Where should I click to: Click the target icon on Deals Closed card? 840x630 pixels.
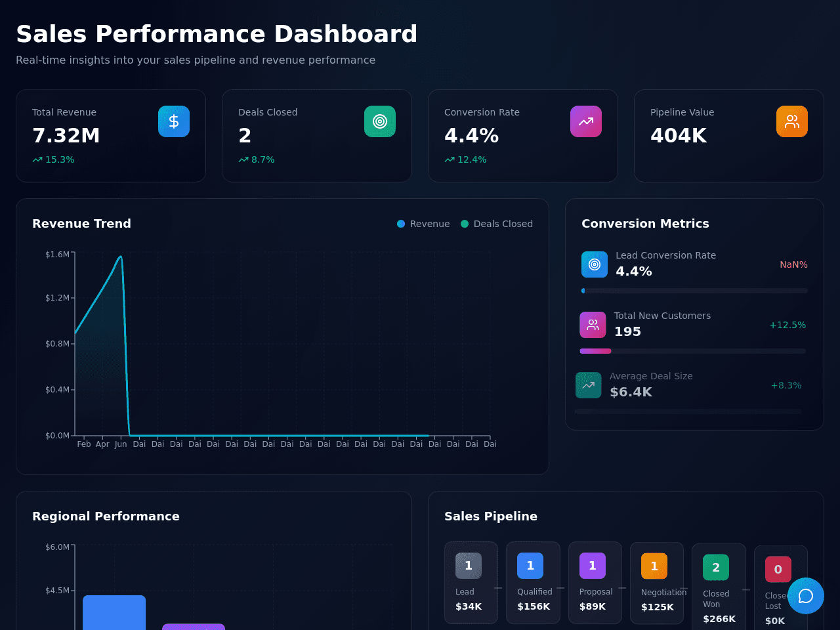[380, 121]
